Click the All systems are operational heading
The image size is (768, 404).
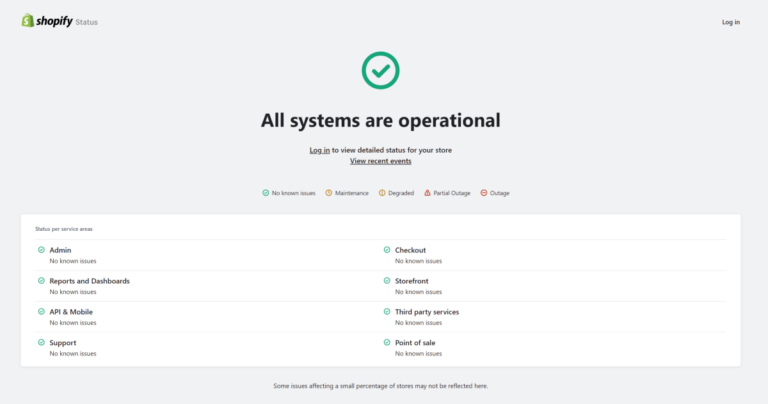381,120
